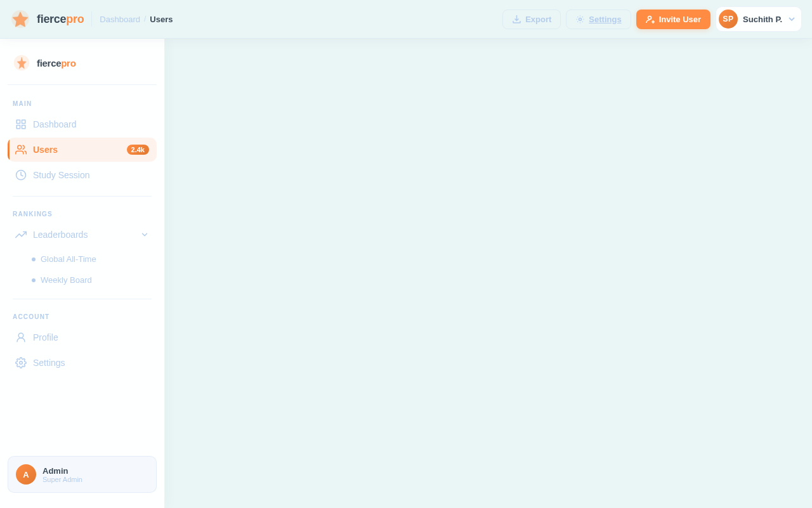Open Settings in Account section

tap(82, 363)
